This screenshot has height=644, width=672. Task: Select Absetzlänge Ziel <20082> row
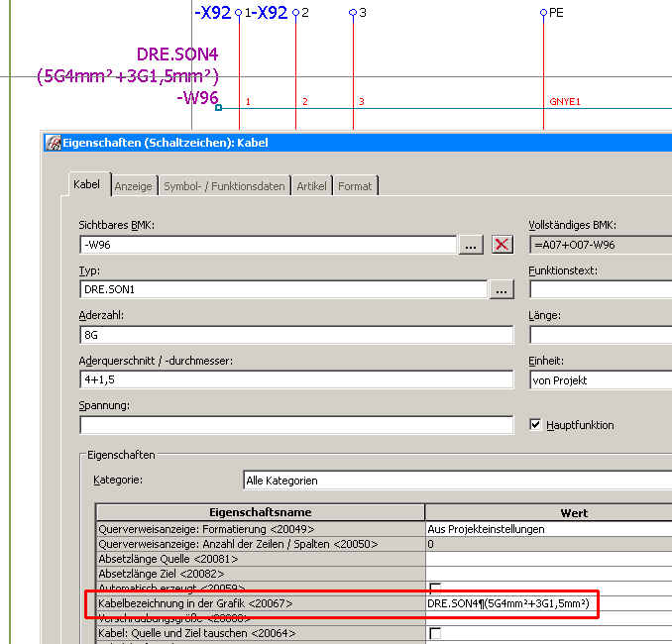pyautogui.click(x=260, y=574)
